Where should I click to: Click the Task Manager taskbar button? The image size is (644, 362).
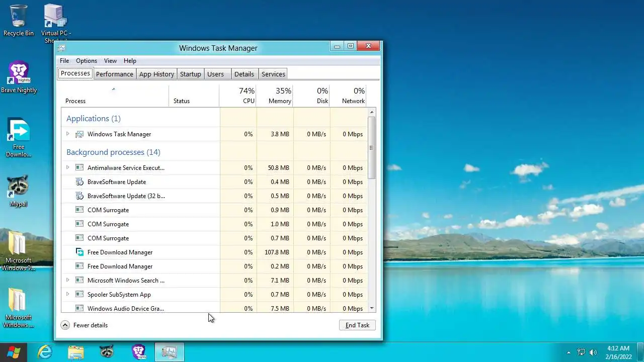coord(170,352)
